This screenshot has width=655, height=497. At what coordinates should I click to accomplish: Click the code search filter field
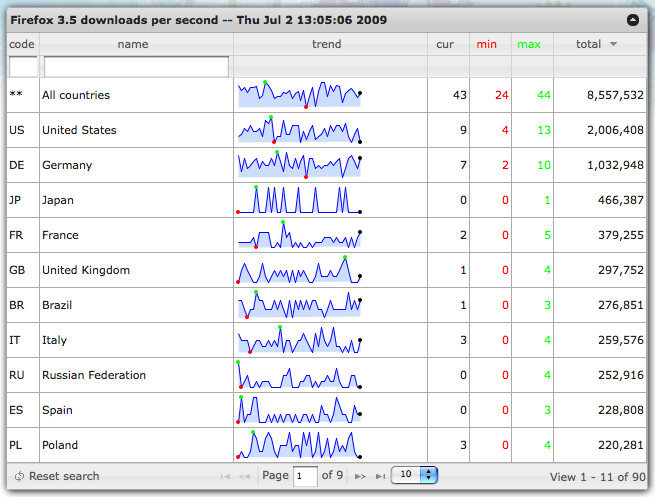click(x=23, y=66)
